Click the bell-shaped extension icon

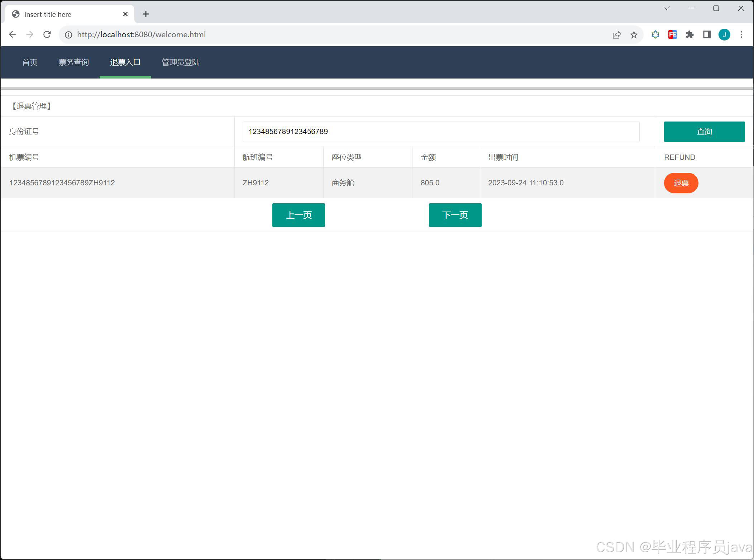point(655,34)
